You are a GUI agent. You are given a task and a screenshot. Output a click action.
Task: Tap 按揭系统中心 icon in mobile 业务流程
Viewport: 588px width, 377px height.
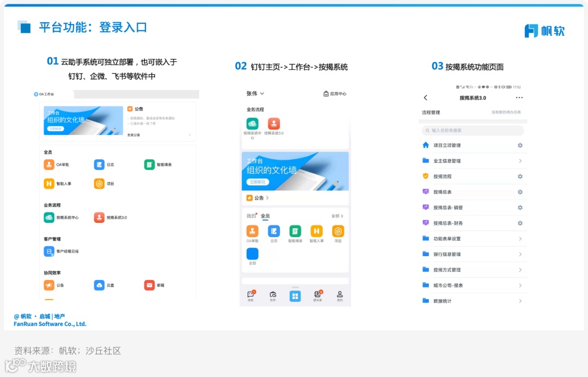[x=253, y=124]
